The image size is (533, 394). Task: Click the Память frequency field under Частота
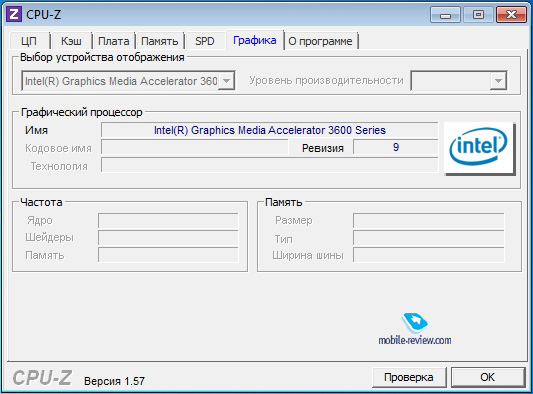[x=168, y=255]
